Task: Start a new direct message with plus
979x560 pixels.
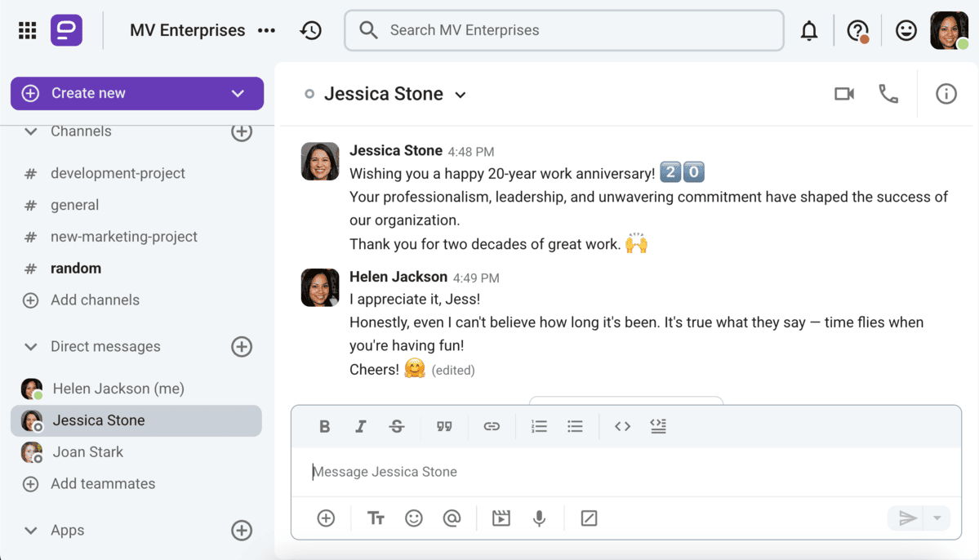Action: click(242, 346)
